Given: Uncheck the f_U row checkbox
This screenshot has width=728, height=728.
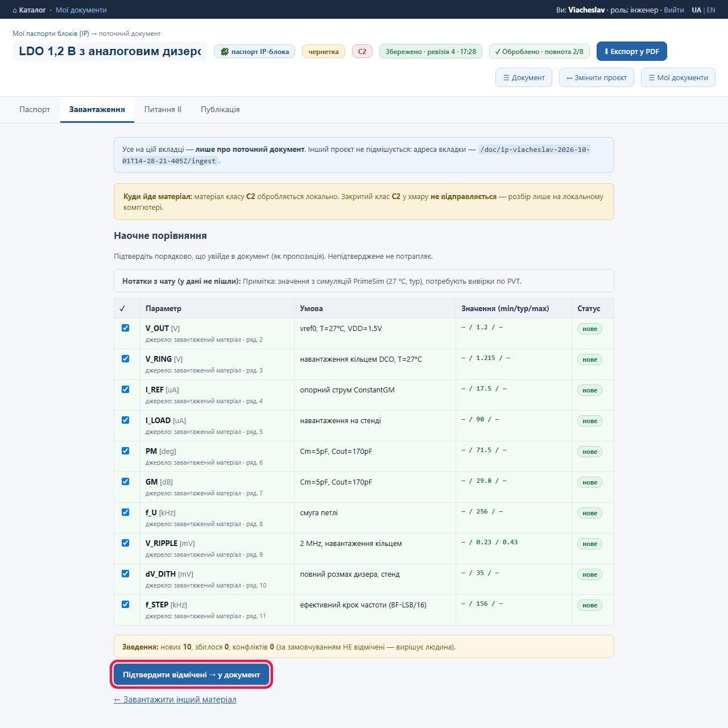Looking at the screenshot, I should (x=125, y=512).
